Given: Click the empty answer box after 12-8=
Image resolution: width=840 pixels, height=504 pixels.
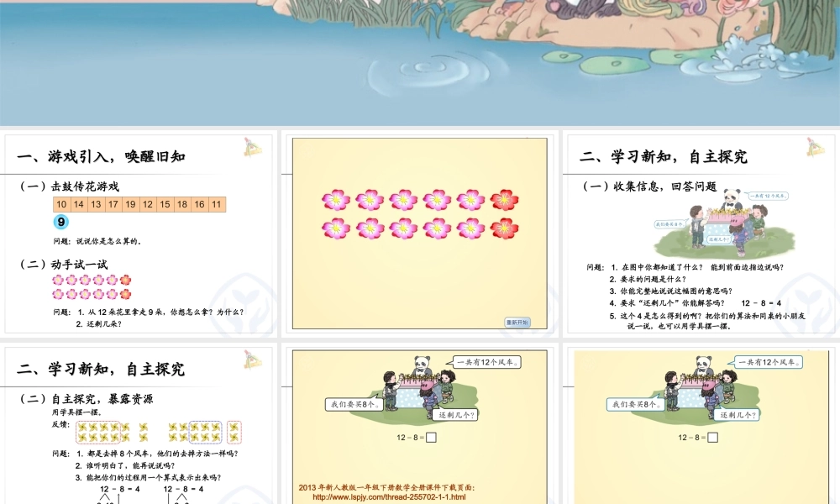Looking at the screenshot, I should [430, 438].
